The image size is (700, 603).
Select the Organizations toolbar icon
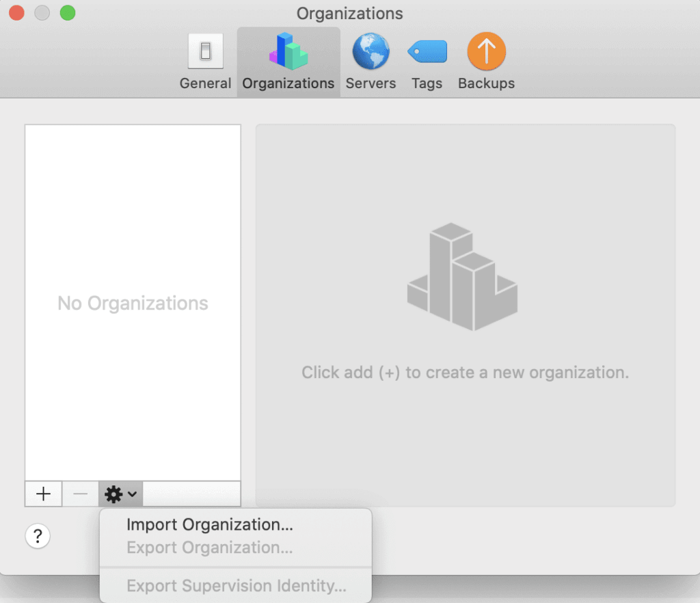pyautogui.click(x=288, y=62)
